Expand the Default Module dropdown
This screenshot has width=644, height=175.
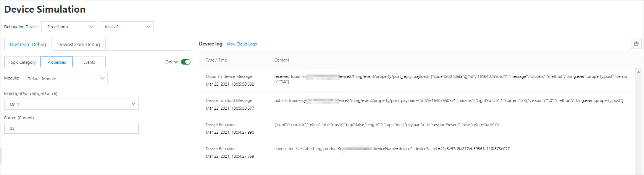[x=65, y=78]
